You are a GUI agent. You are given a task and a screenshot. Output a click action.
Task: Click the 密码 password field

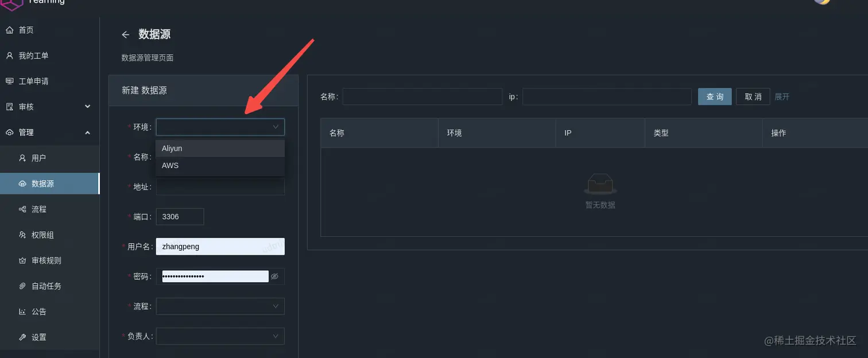click(215, 277)
